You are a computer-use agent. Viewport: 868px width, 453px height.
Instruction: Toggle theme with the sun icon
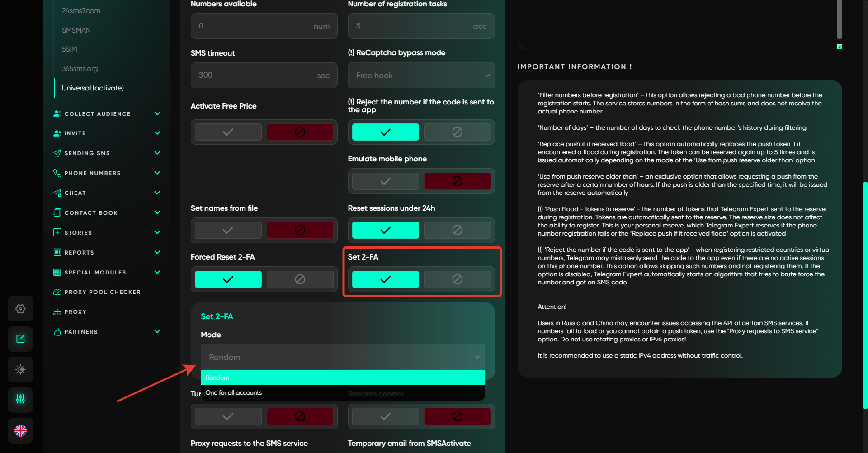pyautogui.click(x=20, y=370)
